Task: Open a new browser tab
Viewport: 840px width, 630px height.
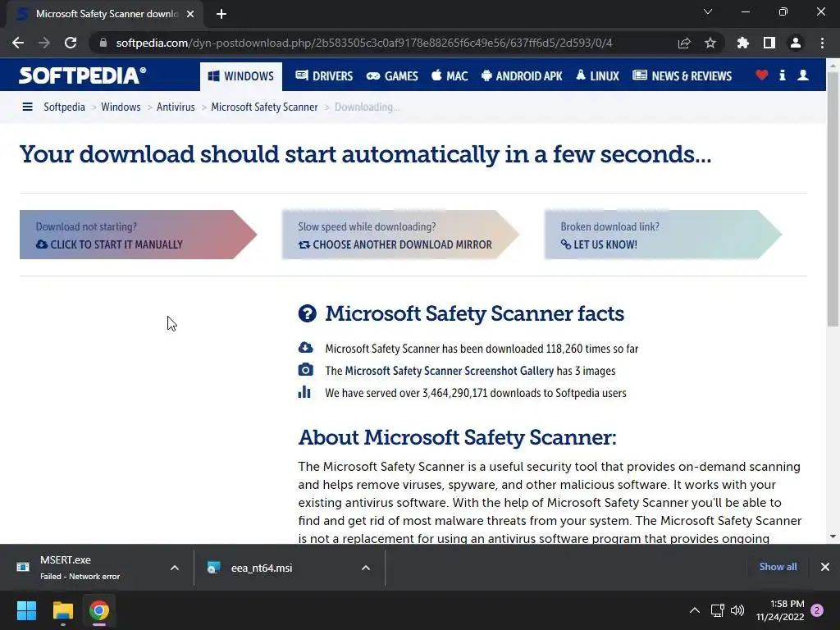Action: (x=221, y=14)
